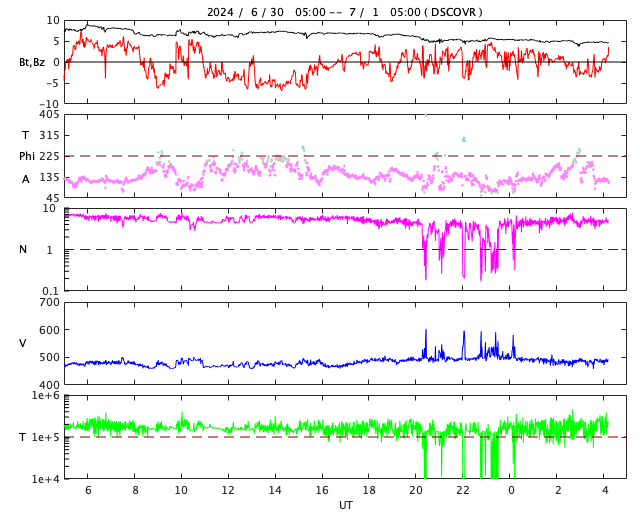Select the 135 tick value
The width and height of the screenshot is (640, 512).
point(49,177)
